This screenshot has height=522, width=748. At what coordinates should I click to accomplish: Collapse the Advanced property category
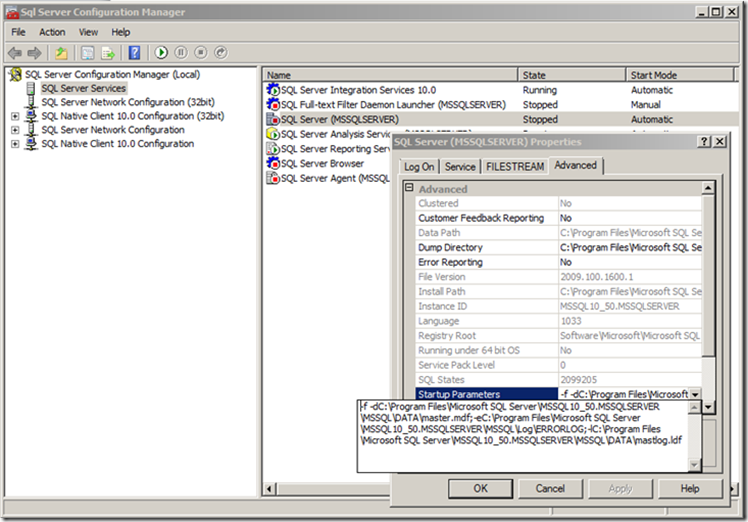tap(409, 188)
